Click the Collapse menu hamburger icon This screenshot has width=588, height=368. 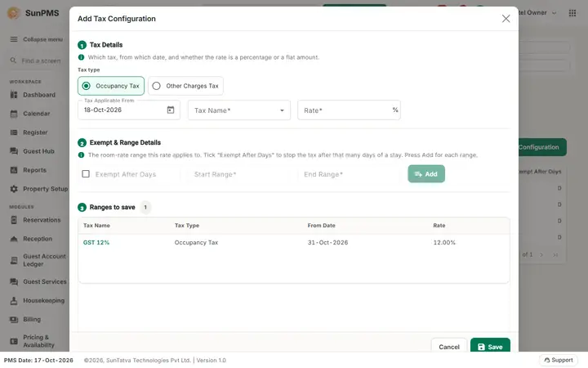pos(14,39)
